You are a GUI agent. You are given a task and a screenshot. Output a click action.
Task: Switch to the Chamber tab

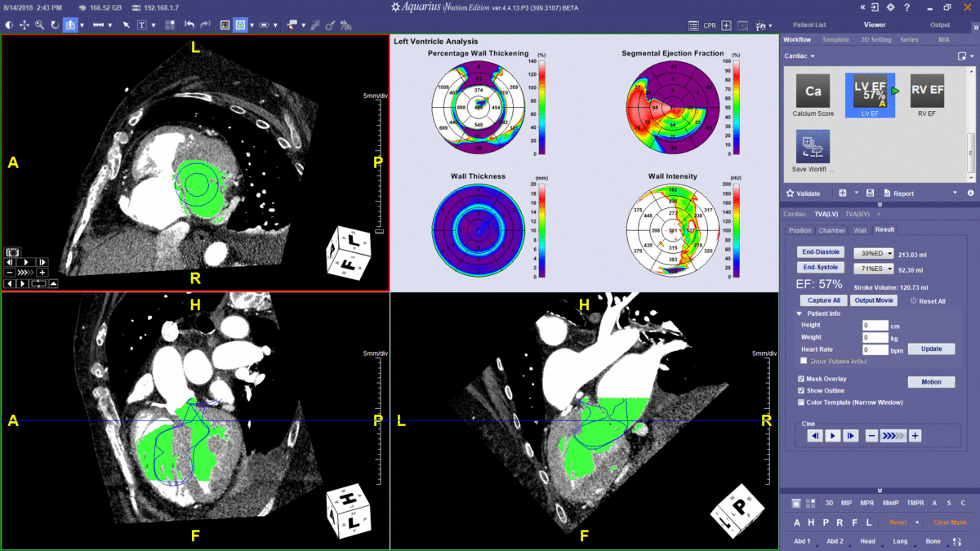831,229
